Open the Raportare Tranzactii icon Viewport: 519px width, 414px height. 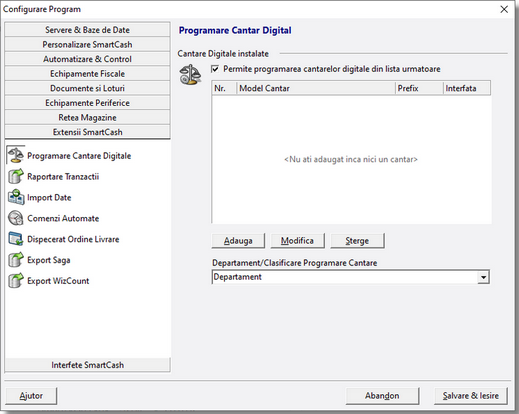point(16,176)
